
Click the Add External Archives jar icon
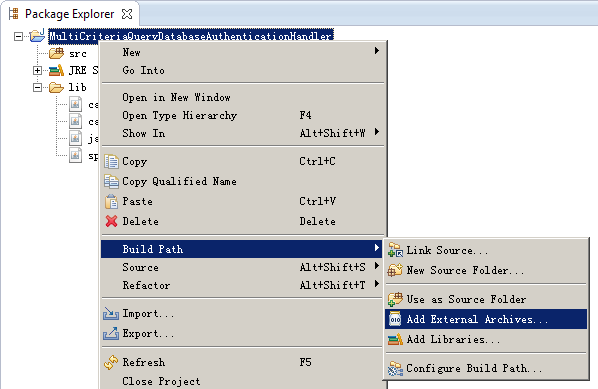pos(395,319)
